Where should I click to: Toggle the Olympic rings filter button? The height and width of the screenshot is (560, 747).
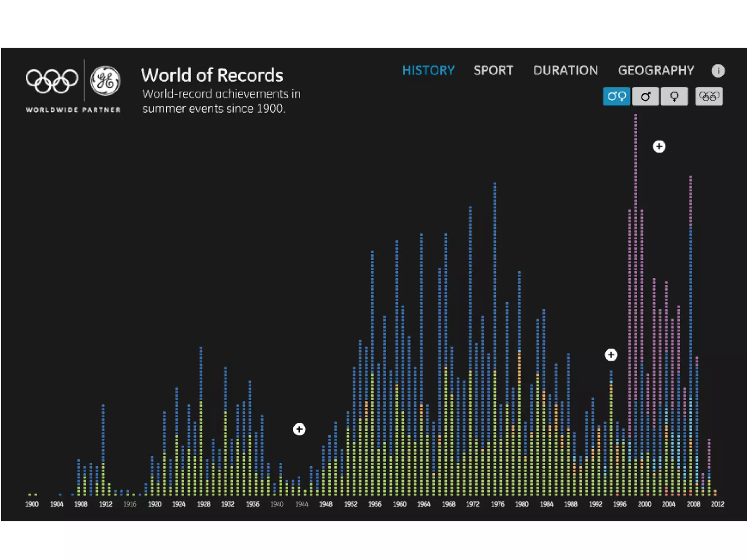pyautogui.click(x=709, y=97)
